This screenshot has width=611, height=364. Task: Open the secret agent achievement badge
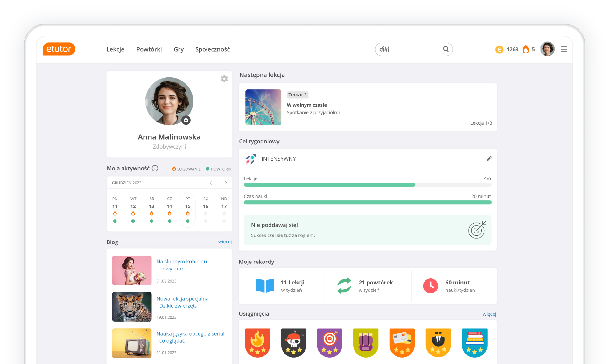[x=438, y=343]
